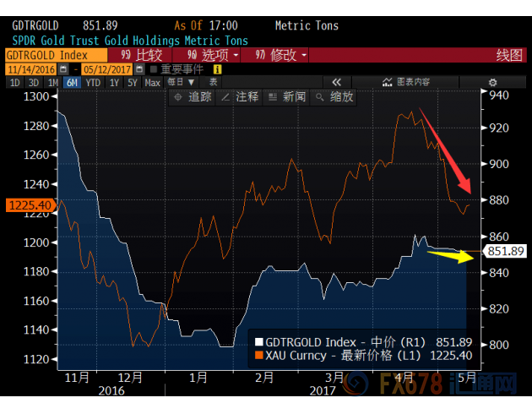
Task: Select the 5Y range tab
Action: tap(133, 83)
